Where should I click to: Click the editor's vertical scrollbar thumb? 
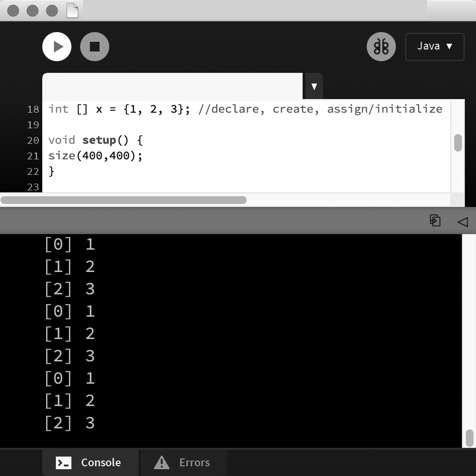pos(458,143)
